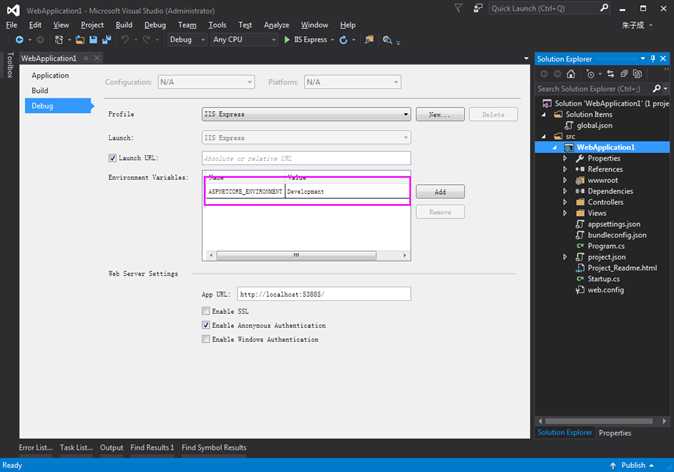
Task: Switch to Properties tab beside Solution Explorer
Action: pyautogui.click(x=615, y=433)
